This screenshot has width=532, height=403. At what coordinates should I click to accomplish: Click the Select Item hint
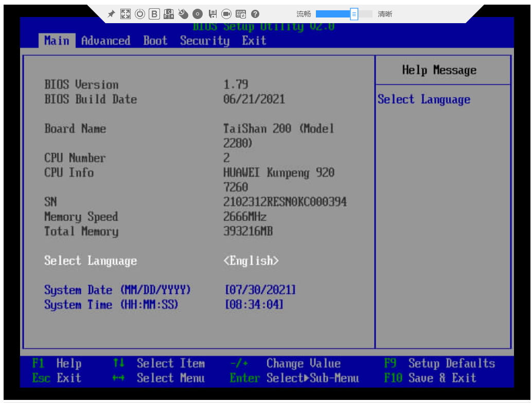point(158,363)
